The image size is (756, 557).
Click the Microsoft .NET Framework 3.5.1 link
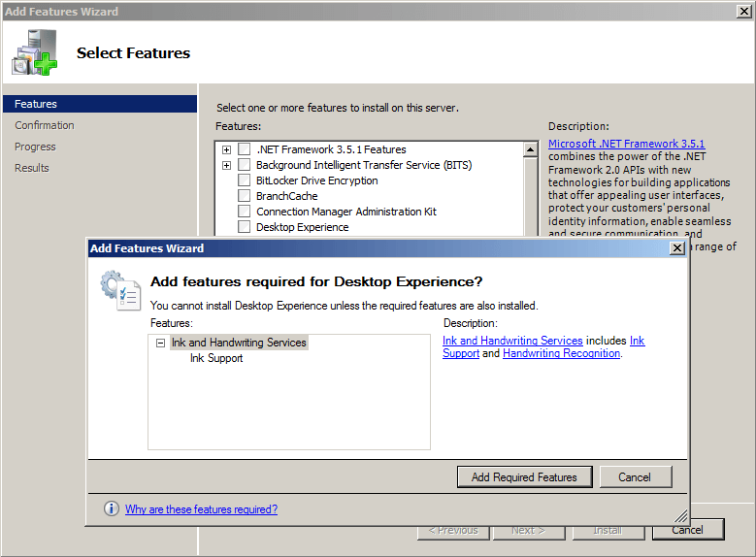(x=626, y=144)
